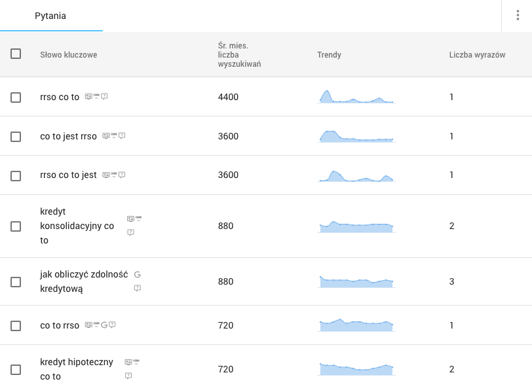Switch to the Pytania tab
The width and height of the screenshot is (532, 392).
[50, 16]
